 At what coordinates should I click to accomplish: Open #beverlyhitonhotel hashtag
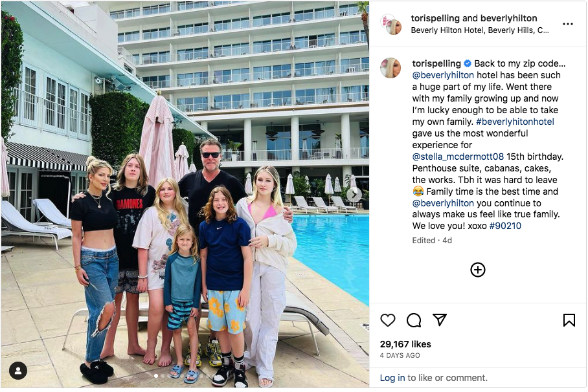pos(515,122)
